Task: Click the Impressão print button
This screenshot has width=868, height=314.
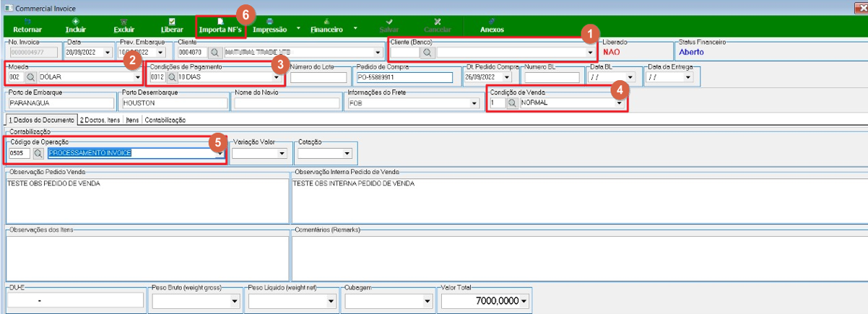Action: coord(270,26)
